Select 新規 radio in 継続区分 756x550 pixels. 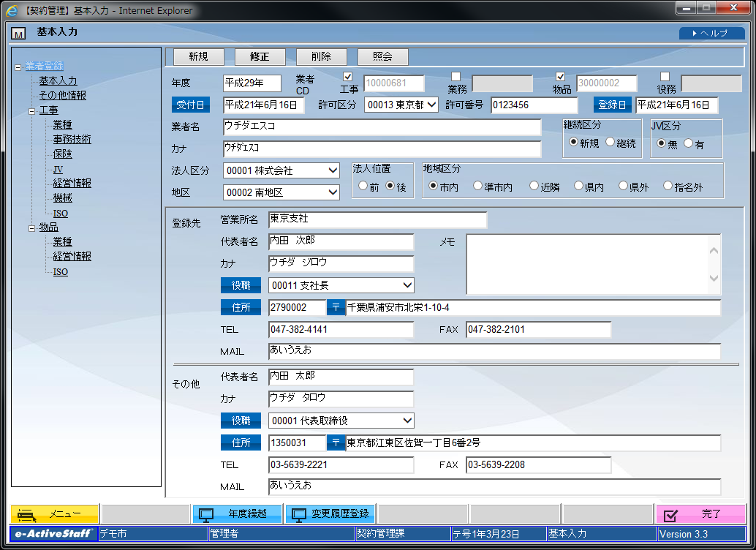[573, 142]
